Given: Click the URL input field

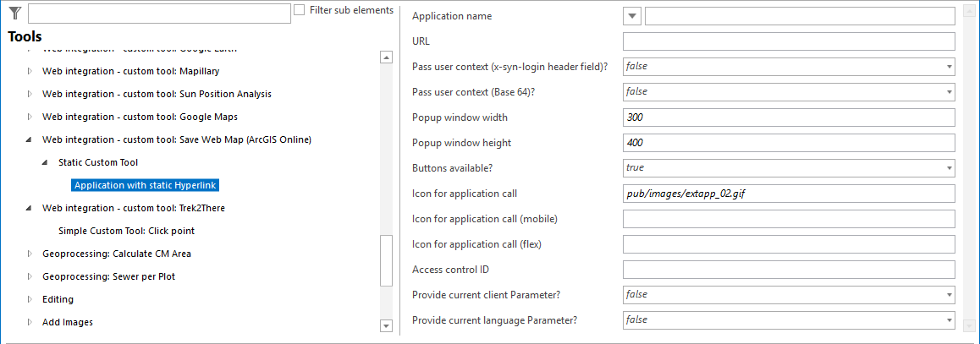Looking at the screenshot, I should pyautogui.click(x=788, y=41).
